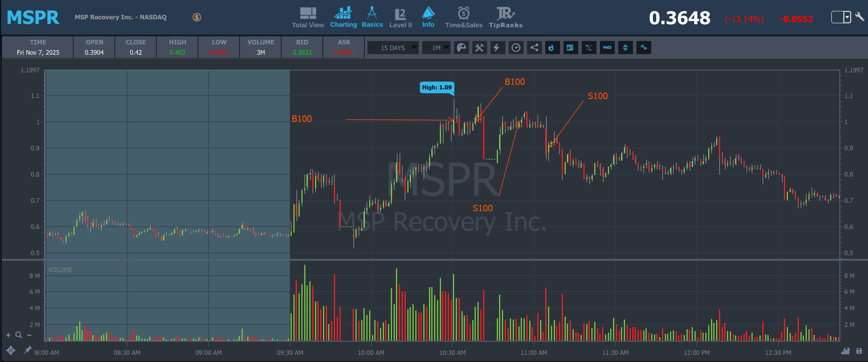Screen dimensions: 868x362
Task: Click the crosshair icon at bottom left
Action: [11, 350]
